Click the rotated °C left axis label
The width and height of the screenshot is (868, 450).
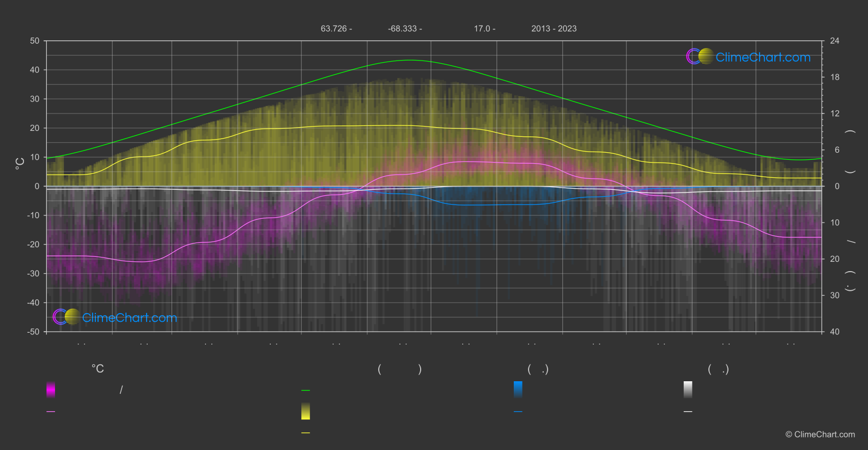click(x=20, y=163)
